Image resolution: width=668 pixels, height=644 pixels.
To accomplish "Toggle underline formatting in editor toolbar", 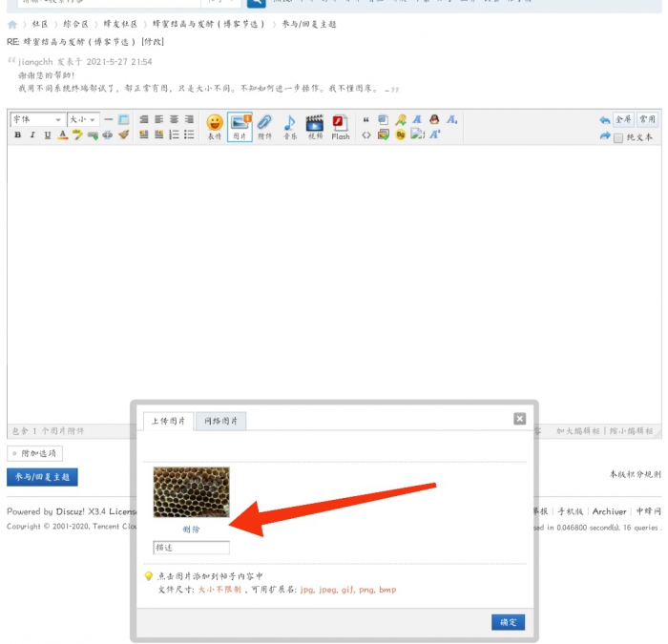I will 48,135.
